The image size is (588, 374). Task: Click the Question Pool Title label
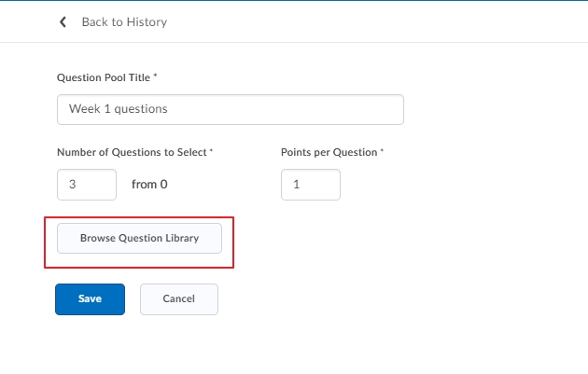click(104, 77)
